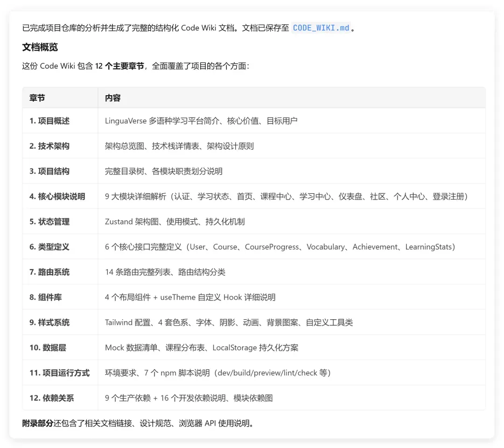Select the row title 9. 样式系统
Viewport: 504px width, 448px height.
49,322
